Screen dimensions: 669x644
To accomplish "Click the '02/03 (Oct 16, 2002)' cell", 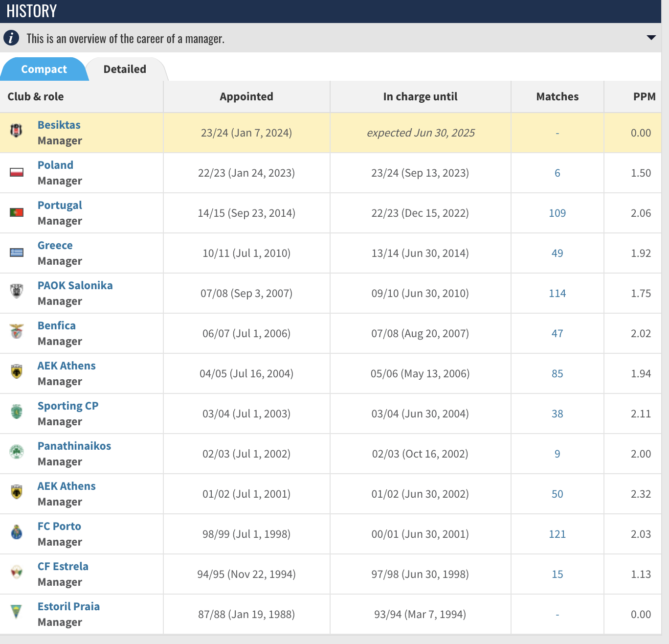I will [420, 454].
